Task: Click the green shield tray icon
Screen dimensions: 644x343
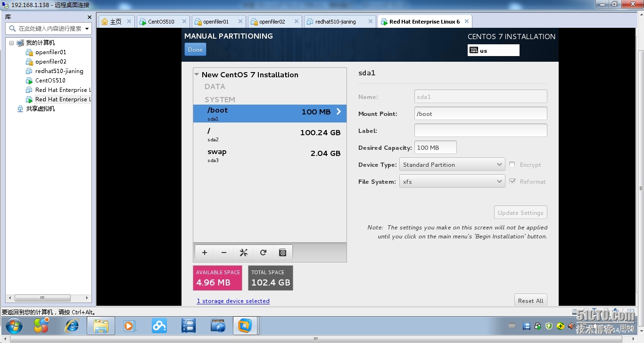Action: coord(549,326)
